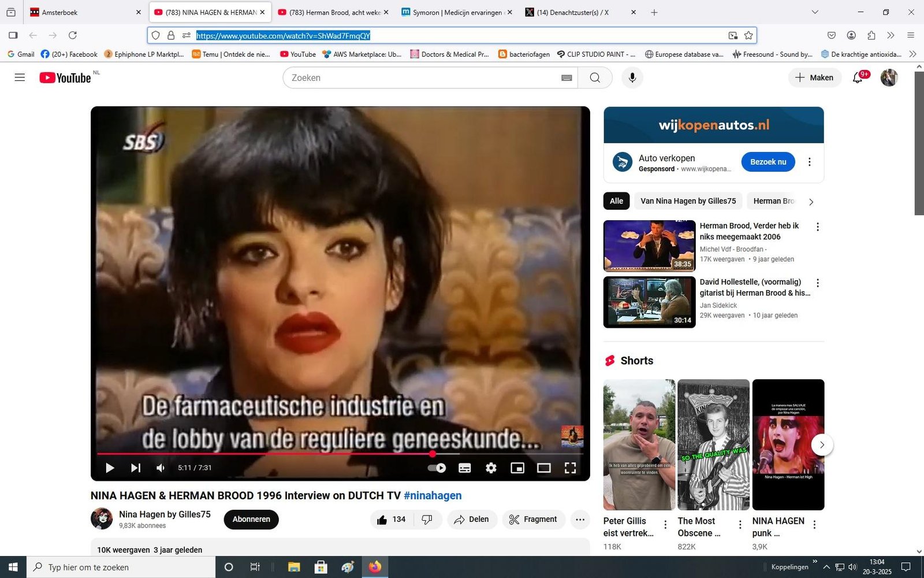
Task: Toggle the autoplay switch in player
Action: point(437,468)
